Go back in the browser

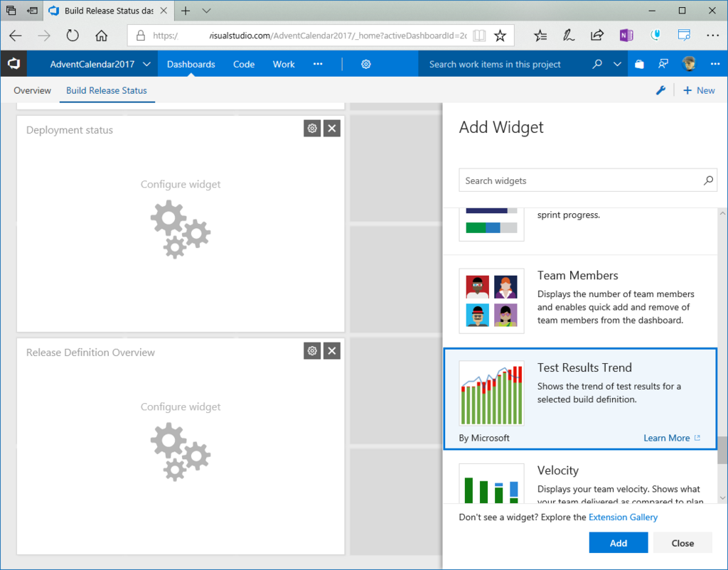(16, 36)
